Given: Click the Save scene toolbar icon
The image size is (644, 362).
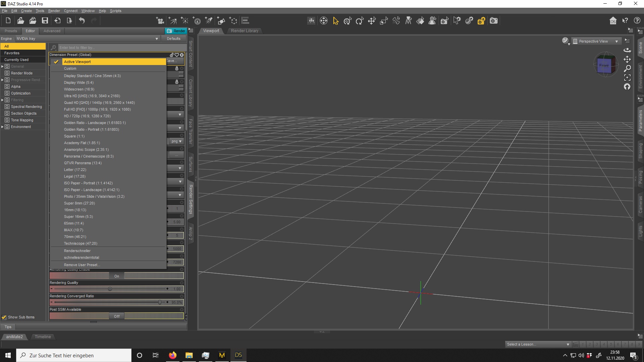Looking at the screenshot, I should (x=45, y=21).
